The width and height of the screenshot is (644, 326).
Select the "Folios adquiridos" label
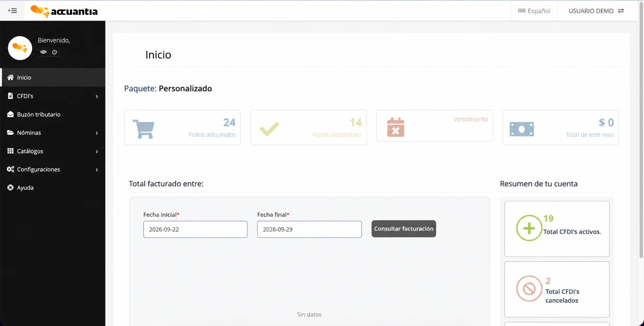[212, 135]
